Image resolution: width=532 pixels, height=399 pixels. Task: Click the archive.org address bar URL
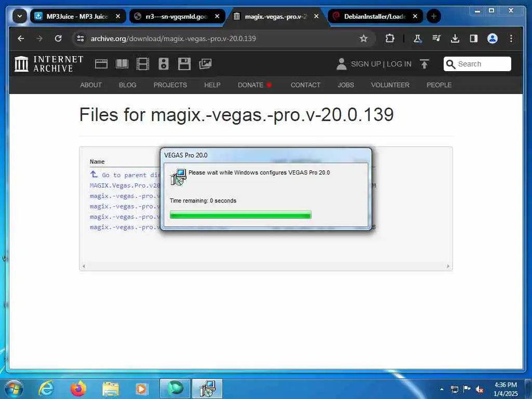click(173, 38)
